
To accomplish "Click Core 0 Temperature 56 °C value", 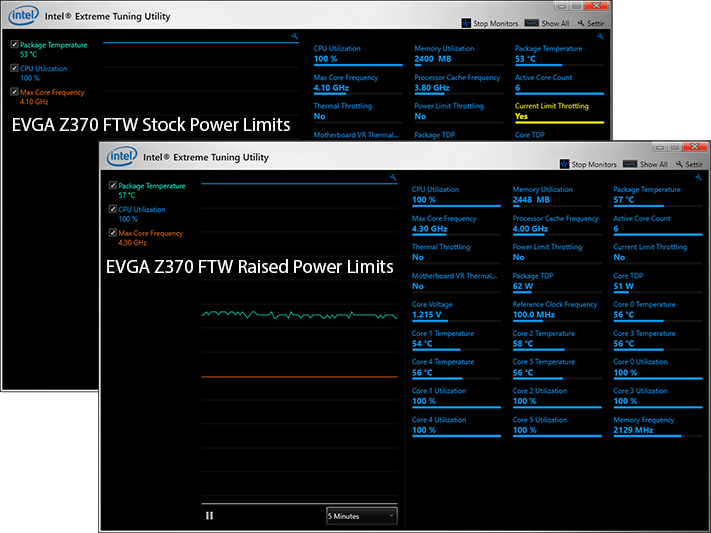I will click(x=624, y=315).
